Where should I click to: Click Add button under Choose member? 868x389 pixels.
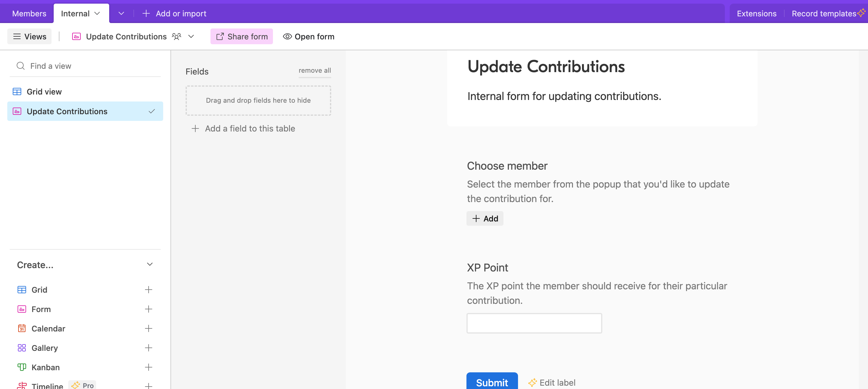click(485, 219)
